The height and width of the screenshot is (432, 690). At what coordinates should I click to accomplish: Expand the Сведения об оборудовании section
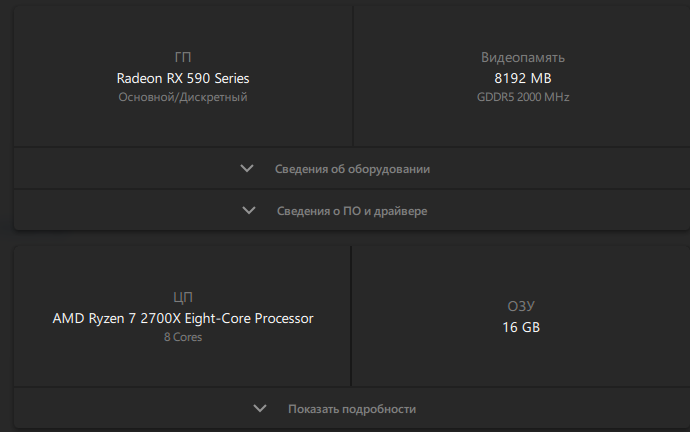352,169
